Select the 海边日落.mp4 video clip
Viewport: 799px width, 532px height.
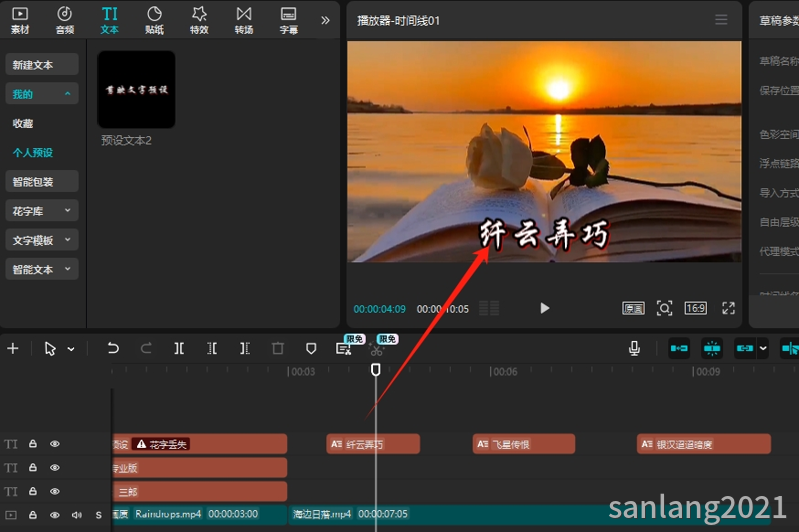pyautogui.click(x=530, y=514)
